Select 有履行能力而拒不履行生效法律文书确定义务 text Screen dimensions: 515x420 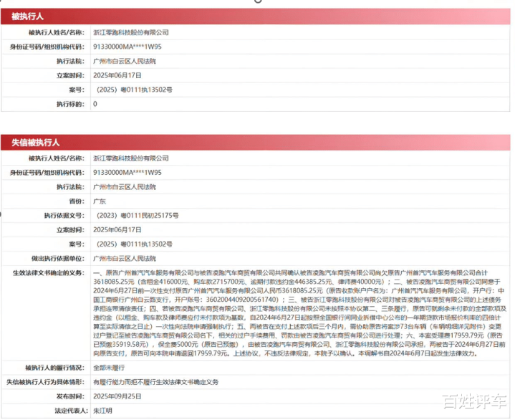(155, 382)
